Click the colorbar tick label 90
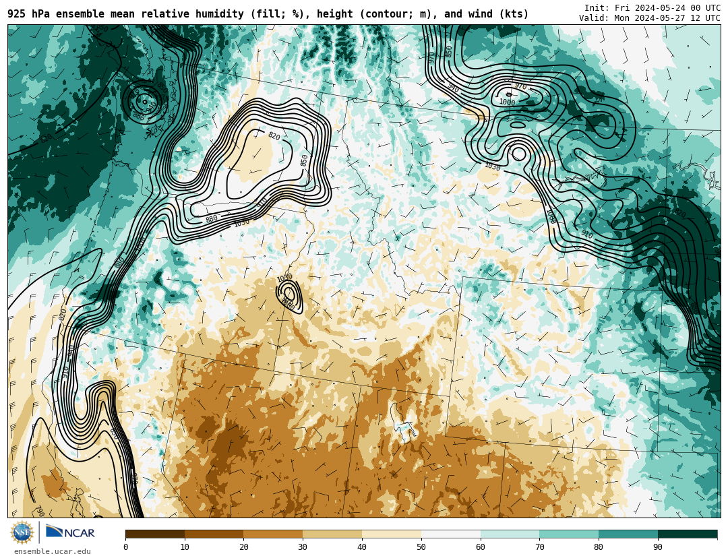Viewport: 728px width, 560px height. pyautogui.click(x=658, y=547)
